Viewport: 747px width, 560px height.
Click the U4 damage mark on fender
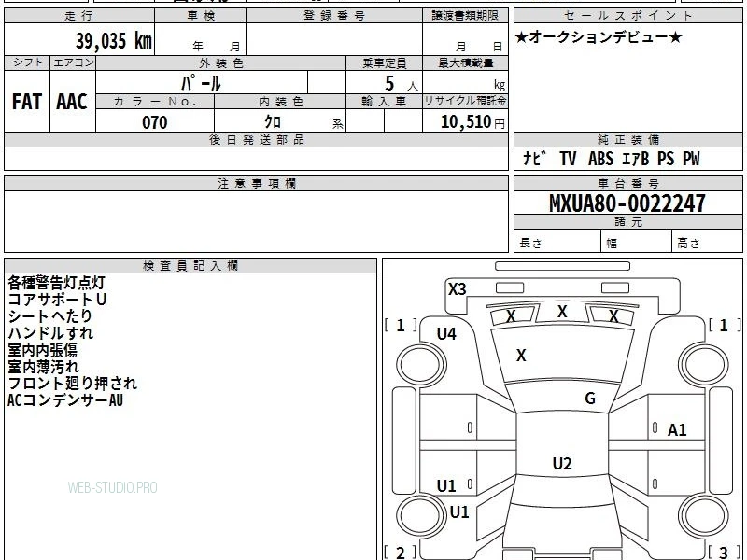[x=446, y=334]
